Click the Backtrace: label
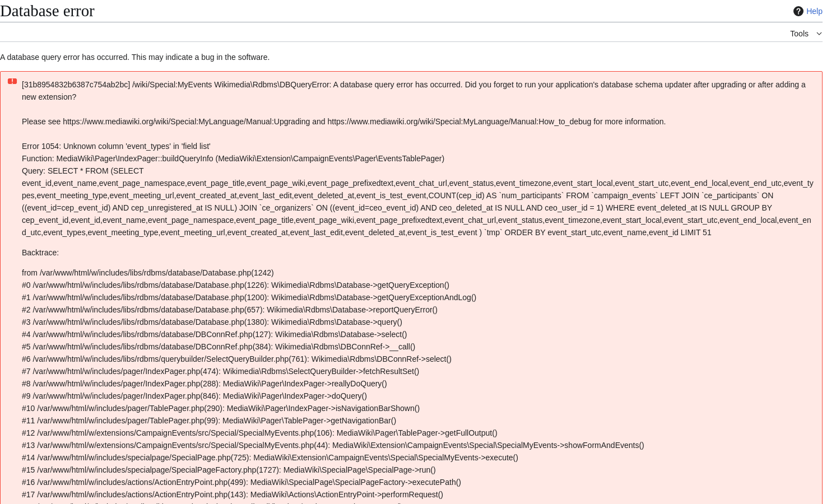 (x=40, y=253)
